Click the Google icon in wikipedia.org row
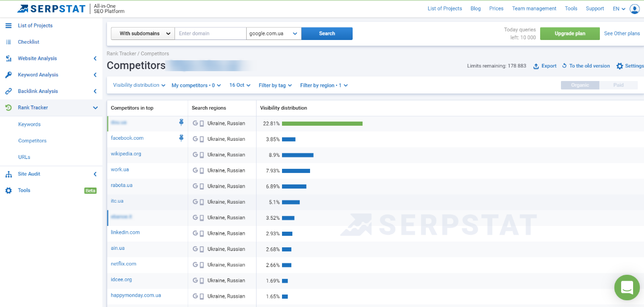 195,155
